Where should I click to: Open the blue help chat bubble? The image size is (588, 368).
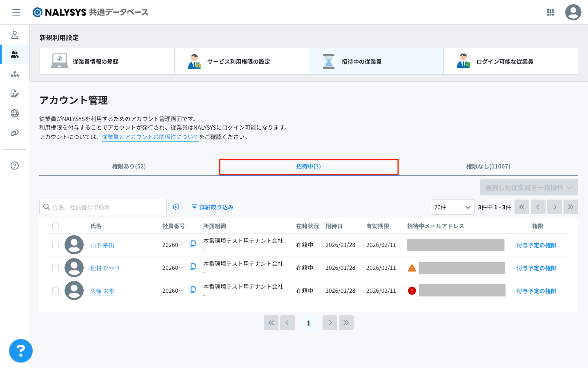[x=21, y=350]
